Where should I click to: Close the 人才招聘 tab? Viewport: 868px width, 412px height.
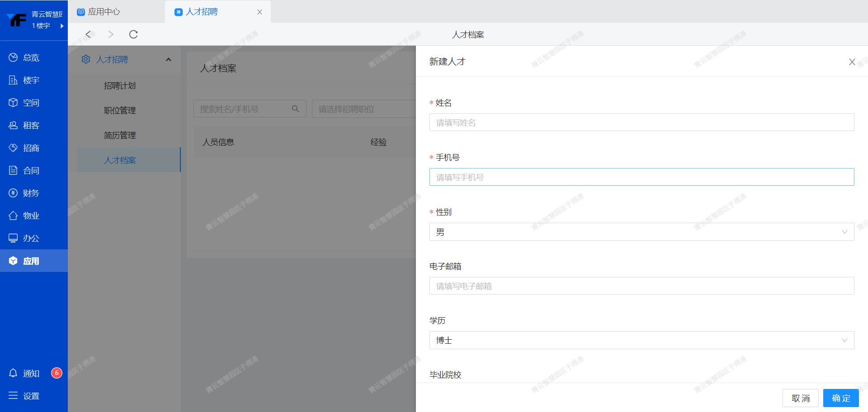pyautogui.click(x=259, y=12)
